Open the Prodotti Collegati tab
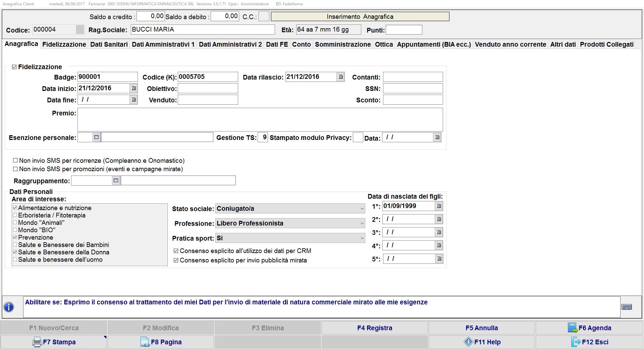 pyautogui.click(x=606, y=44)
